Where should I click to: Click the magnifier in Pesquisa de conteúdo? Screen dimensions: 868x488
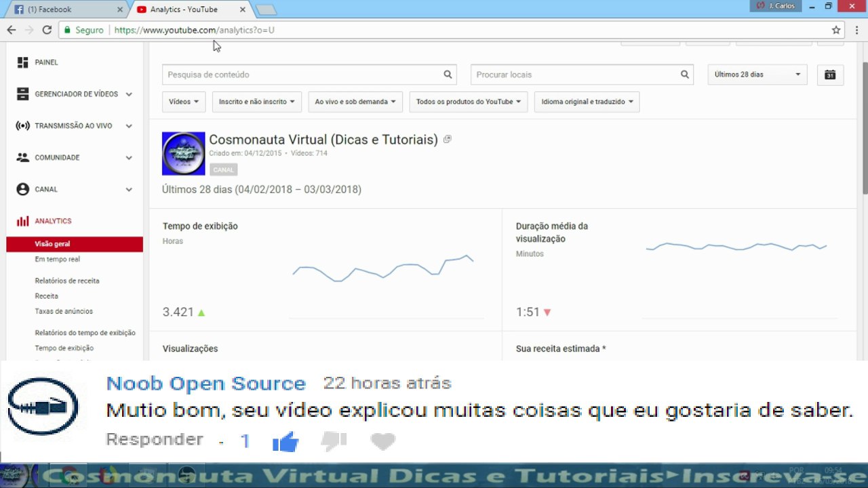[448, 75]
